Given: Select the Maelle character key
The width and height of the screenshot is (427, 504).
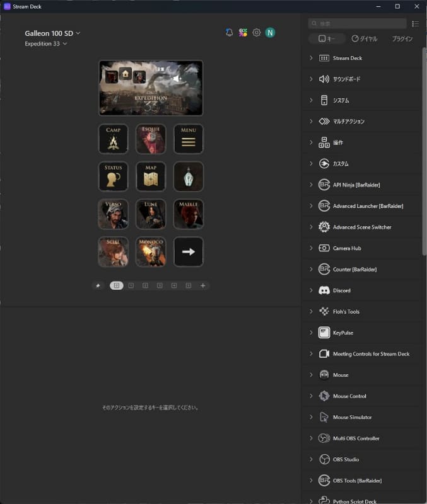Looking at the screenshot, I should pos(188,214).
